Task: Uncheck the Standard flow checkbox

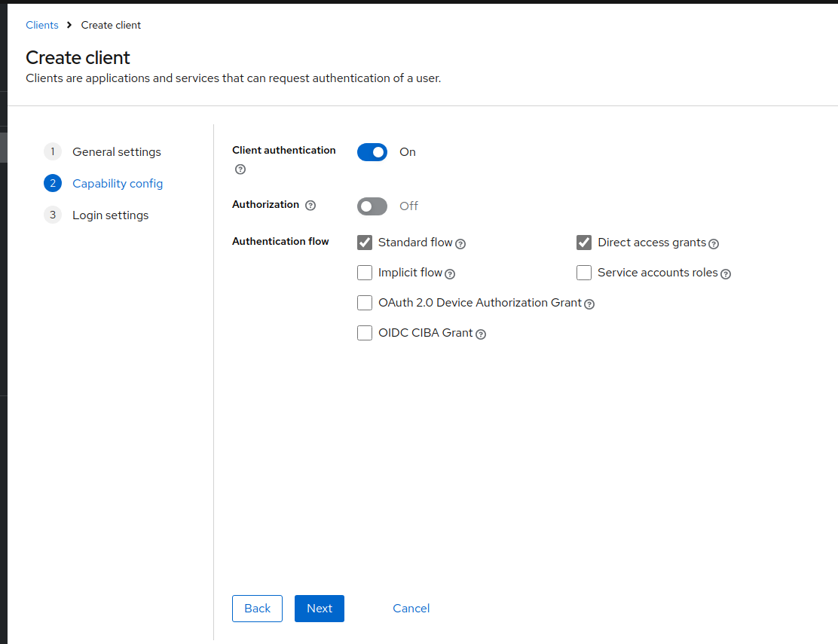Action: coord(365,243)
